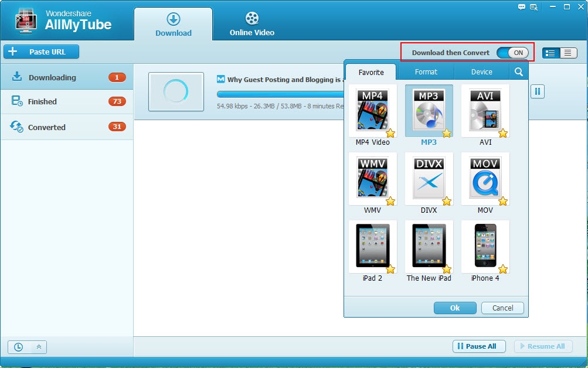Click the Converted count badge 31
588x368 pixels.
(x=117, y=127)
